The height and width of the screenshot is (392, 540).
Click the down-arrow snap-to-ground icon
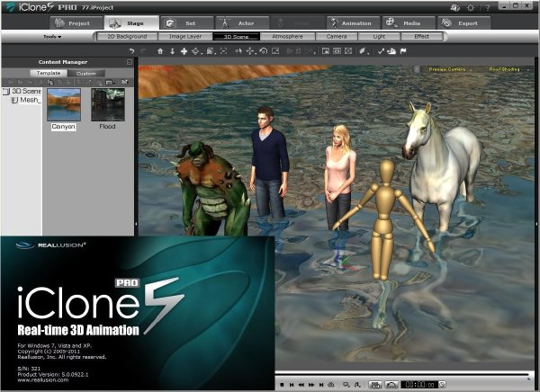pos(172,51)
